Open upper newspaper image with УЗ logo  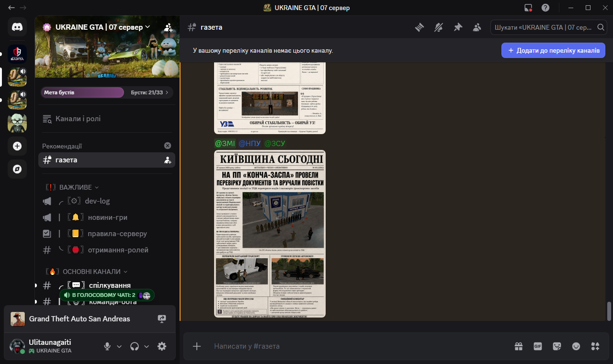coord(270,98)
